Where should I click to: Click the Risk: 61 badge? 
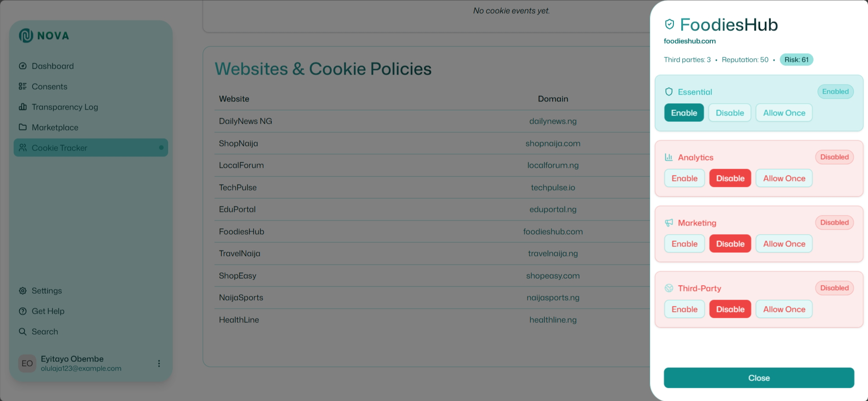tap(796, 60)
